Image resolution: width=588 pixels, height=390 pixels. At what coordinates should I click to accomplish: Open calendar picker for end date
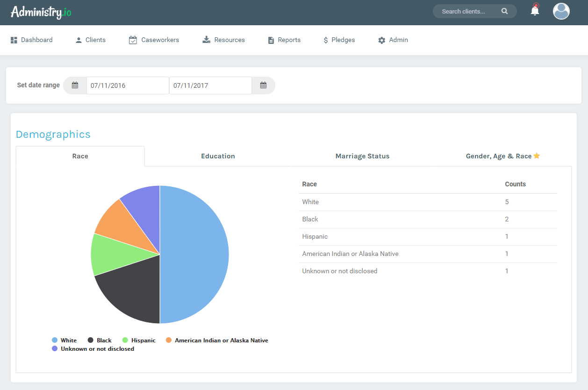[x=263, y=85]
